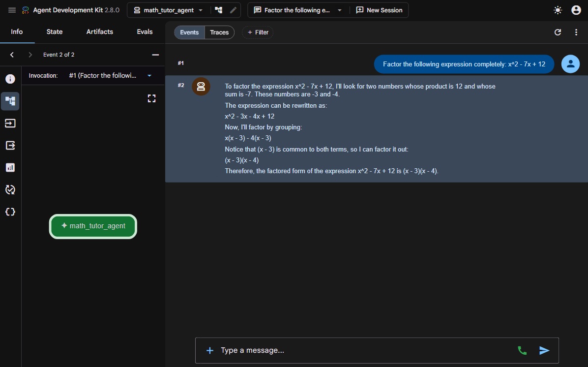Image resolution: width=588 pixels, height=367 pixels.
Task: Open the Invocation dropdown list
Action: coord(110,75)
